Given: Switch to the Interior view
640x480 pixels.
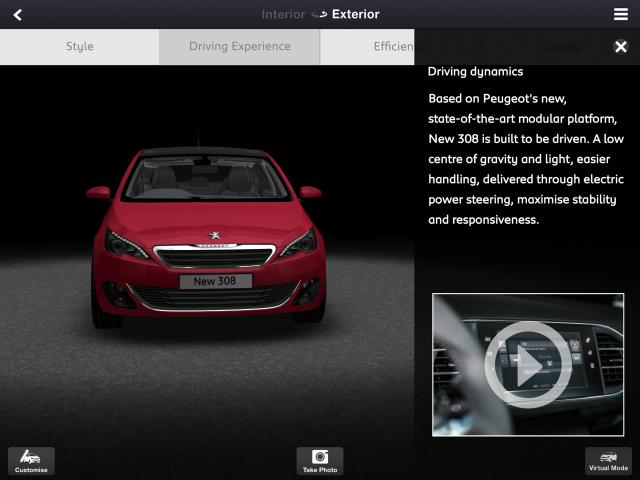Looking at the screenshot, I should point(283,14).
